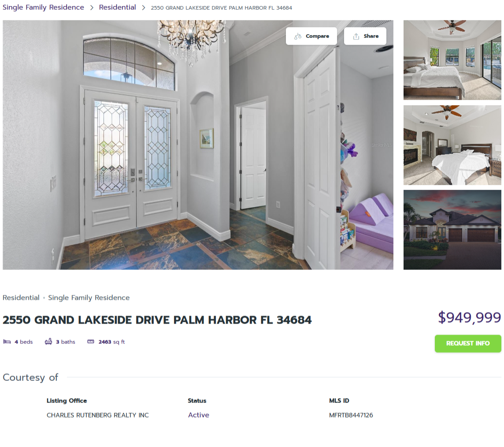Click the MLS ID value MFRTB8447126
The height and width of the screenshot is (447, 504).
(x=351, y=415)
